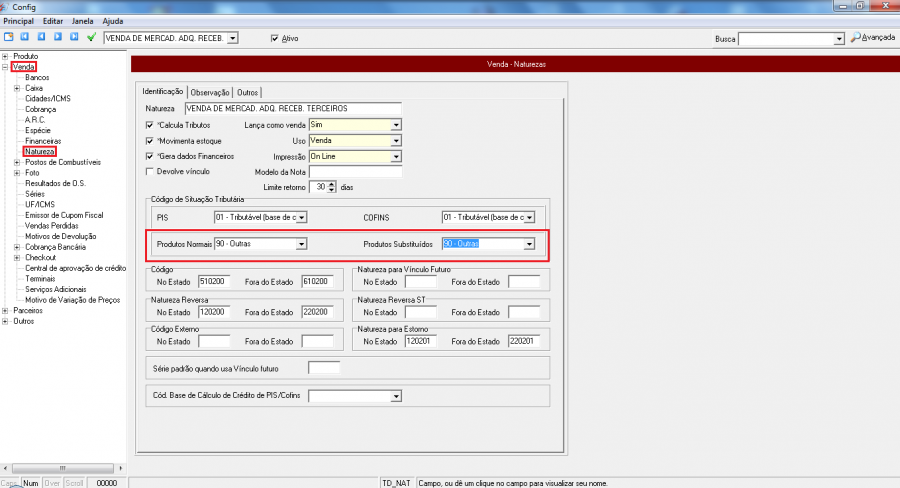This screenshot has height=488, width=900.
Task: Go to the previous record
Action: click(41, 38)
